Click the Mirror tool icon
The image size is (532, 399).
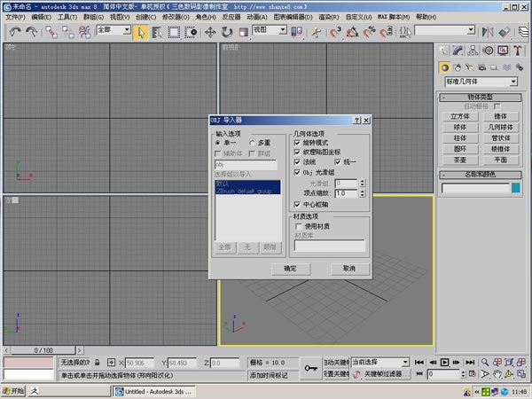point(488,33)
